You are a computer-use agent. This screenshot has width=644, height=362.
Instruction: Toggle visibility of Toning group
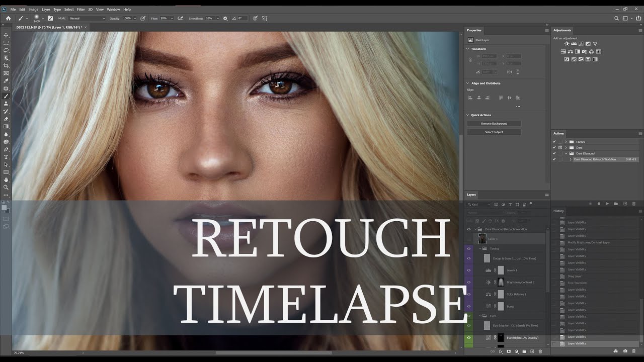click(469, 248)
